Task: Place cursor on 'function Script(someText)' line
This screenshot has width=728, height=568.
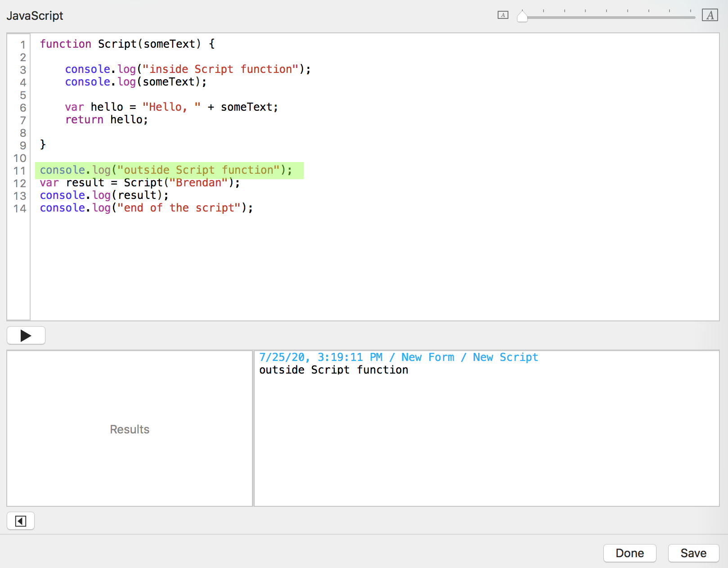Action: click(x=127, y=44)
